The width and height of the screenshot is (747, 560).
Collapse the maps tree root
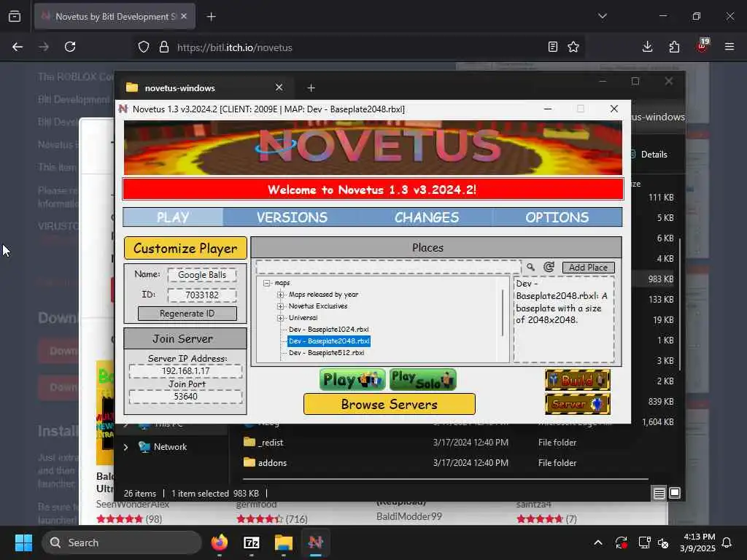tap(267, 283)
